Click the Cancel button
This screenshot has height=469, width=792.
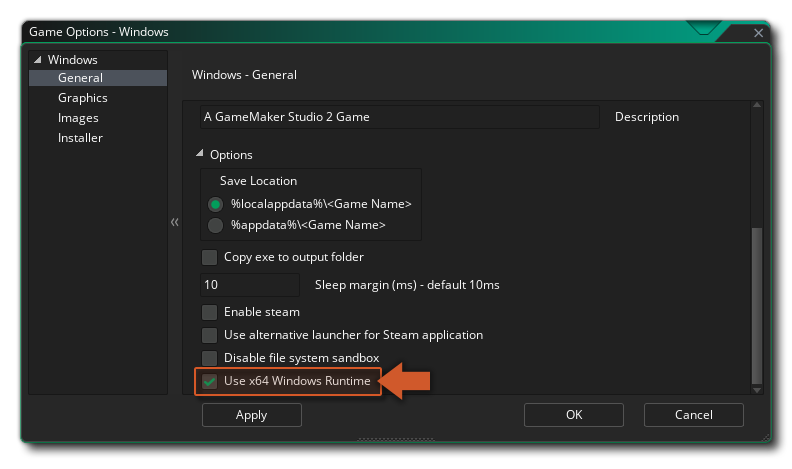pos(694,415)
